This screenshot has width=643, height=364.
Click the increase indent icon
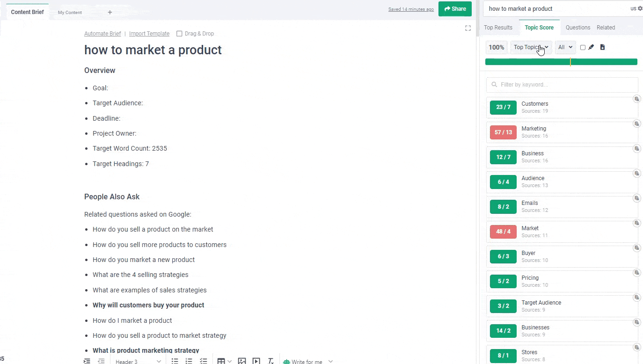pyautogui.click(x=87, y=361)
